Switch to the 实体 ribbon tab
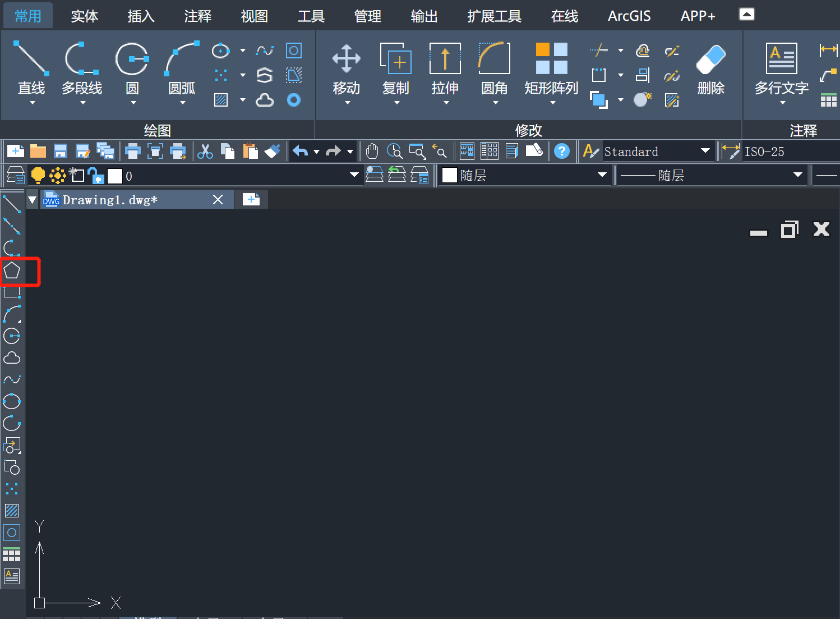The width and height of the screenshot is (840, 619). (x=85, y=16)
